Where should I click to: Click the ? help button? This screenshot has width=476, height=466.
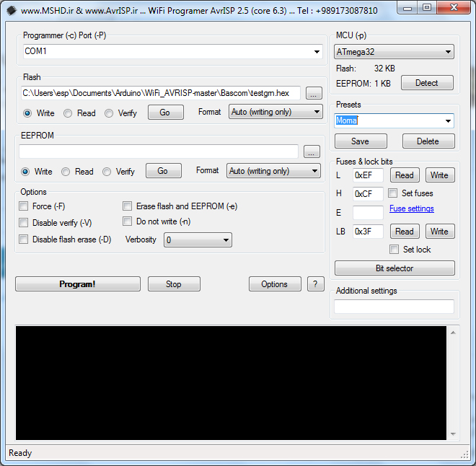click(316, 283)
